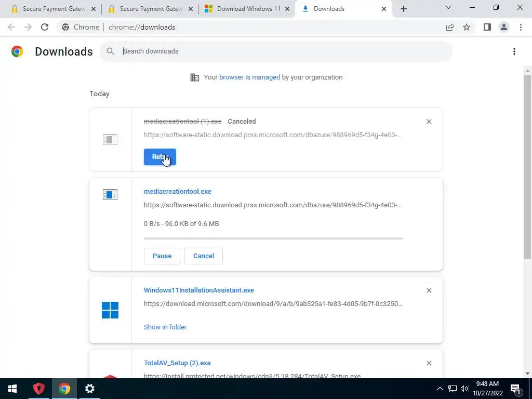Open the profile avatar menu
The height and width of the screenshot is (399, 532).
503,27
